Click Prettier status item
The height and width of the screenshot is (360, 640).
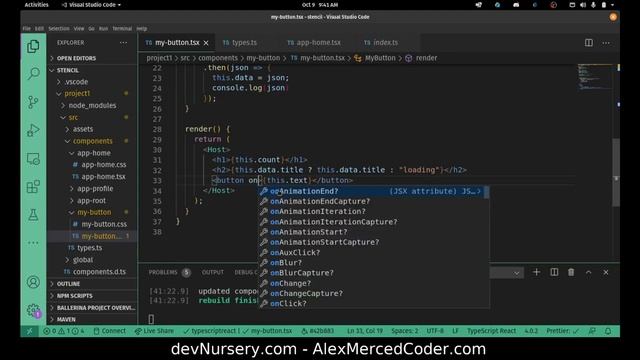[562, 331]
